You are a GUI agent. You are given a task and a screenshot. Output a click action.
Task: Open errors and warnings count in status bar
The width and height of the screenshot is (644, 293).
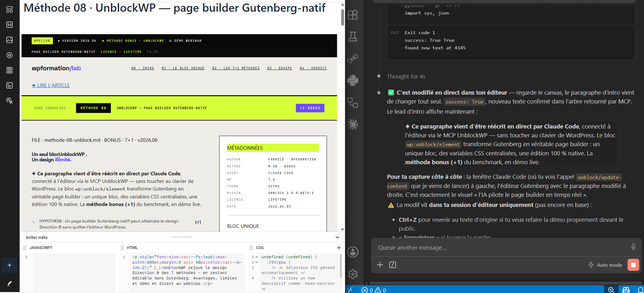pyautogui.click(x=374, y=290)
